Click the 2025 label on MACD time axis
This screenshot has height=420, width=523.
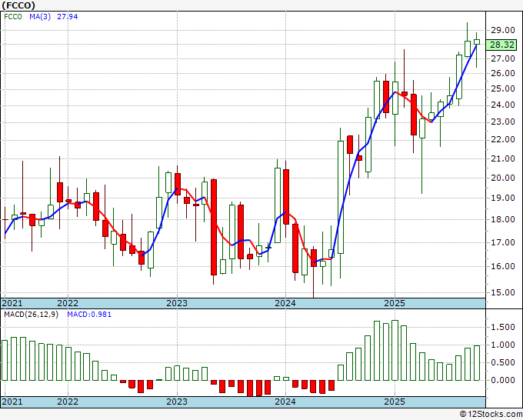395,402
